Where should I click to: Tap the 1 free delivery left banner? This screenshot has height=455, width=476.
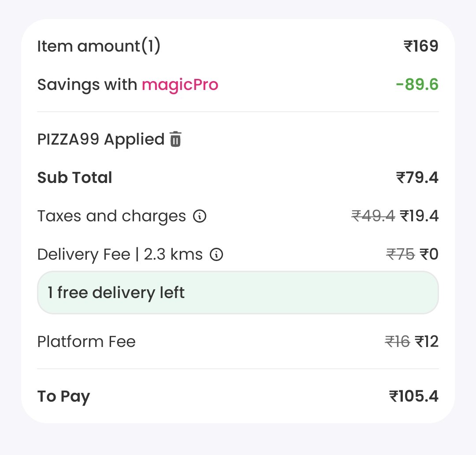238,292
